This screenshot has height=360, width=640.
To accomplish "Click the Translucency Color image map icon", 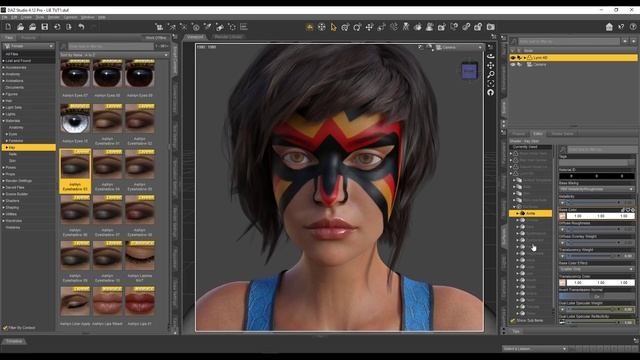I will click(562, 282).
